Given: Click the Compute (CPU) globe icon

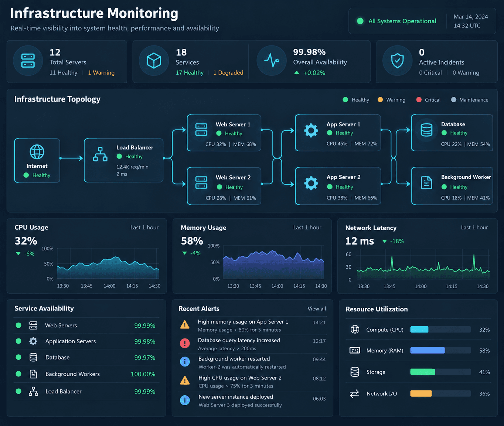Looking at the screenshot, I should tap(355, 329).
